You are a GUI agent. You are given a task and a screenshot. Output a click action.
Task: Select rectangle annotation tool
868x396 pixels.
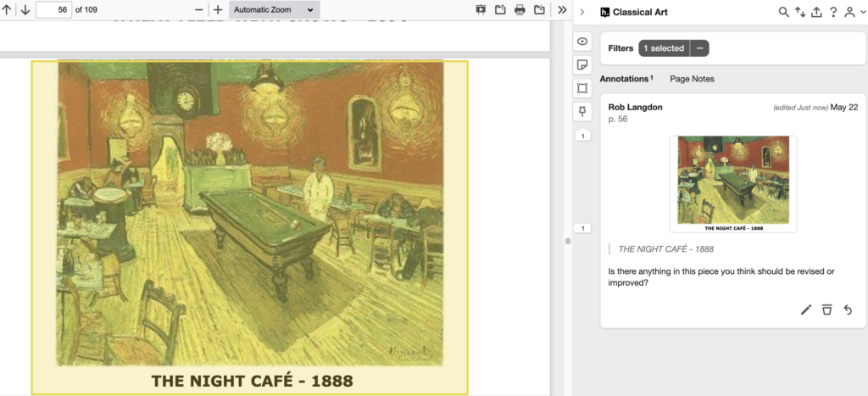[x=582, y=89]
